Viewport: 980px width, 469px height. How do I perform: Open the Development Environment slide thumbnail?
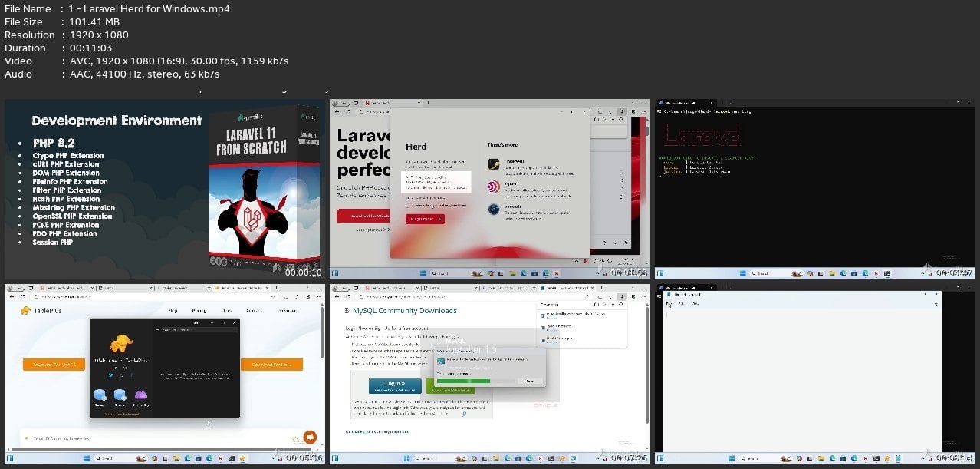(x=164, y=189)
